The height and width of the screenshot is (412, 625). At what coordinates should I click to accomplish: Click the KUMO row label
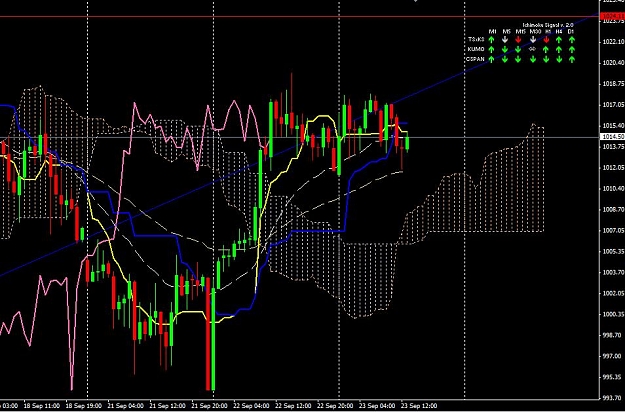pyautogui.click(x=476, y=49)
